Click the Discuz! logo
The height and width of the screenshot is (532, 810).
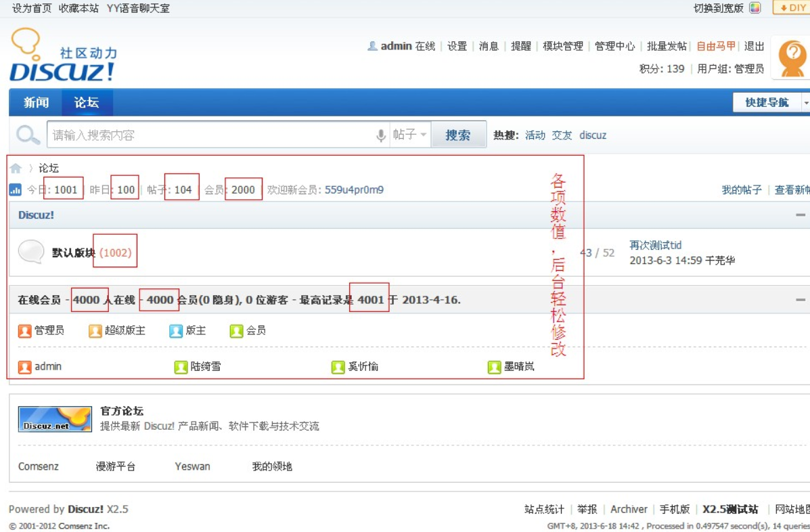tap(62, 55)
